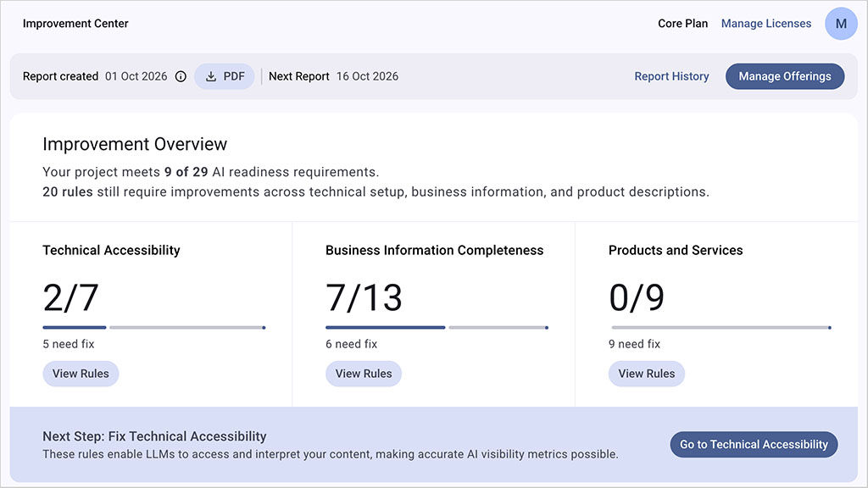The height and width of the screenshot is (488, 868).
Task: Click the Improvement Overview heading
Action: pos(135,144)
